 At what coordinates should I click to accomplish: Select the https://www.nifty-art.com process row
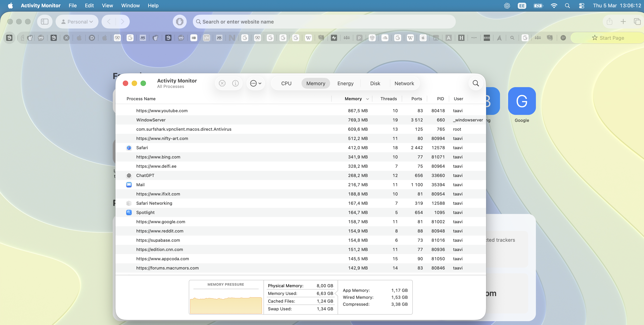tap(301, 139)
